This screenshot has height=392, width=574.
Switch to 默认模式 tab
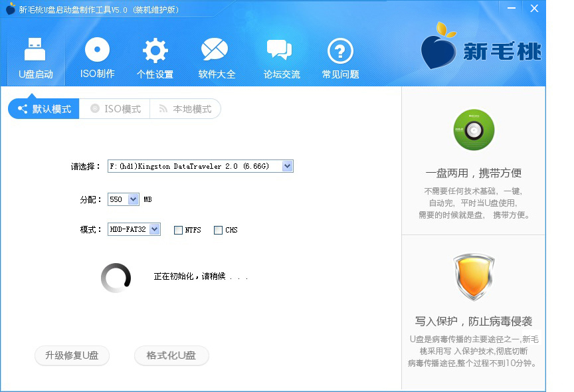44,109
